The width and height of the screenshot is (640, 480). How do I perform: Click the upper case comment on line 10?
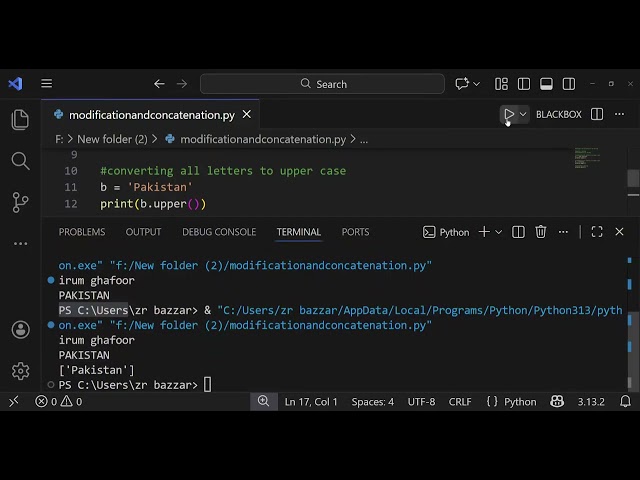pyautogui.click(x=223, y=171)
